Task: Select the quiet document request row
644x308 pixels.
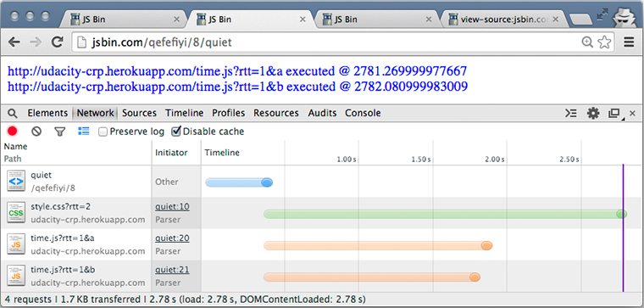Action: click(x=322, y=182)
